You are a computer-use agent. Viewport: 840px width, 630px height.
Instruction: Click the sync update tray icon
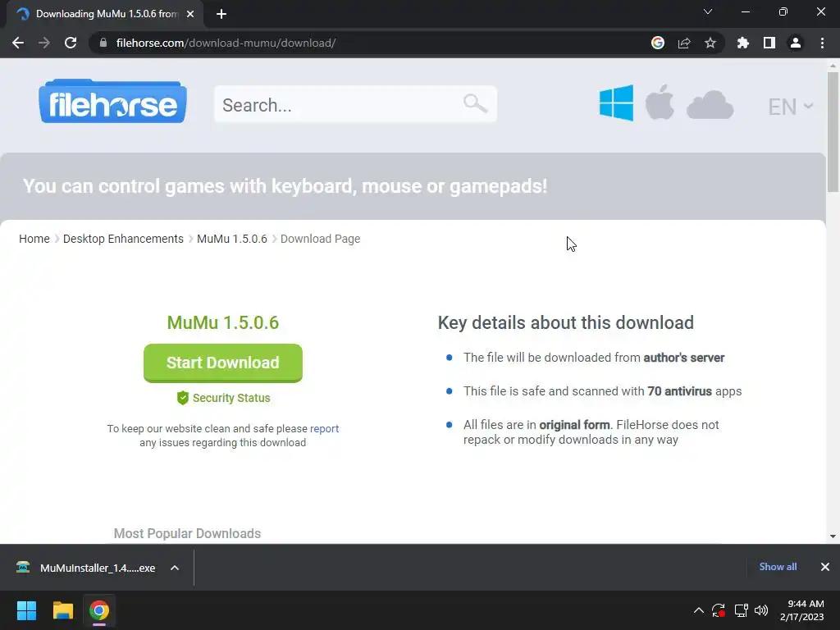point(719,610)
